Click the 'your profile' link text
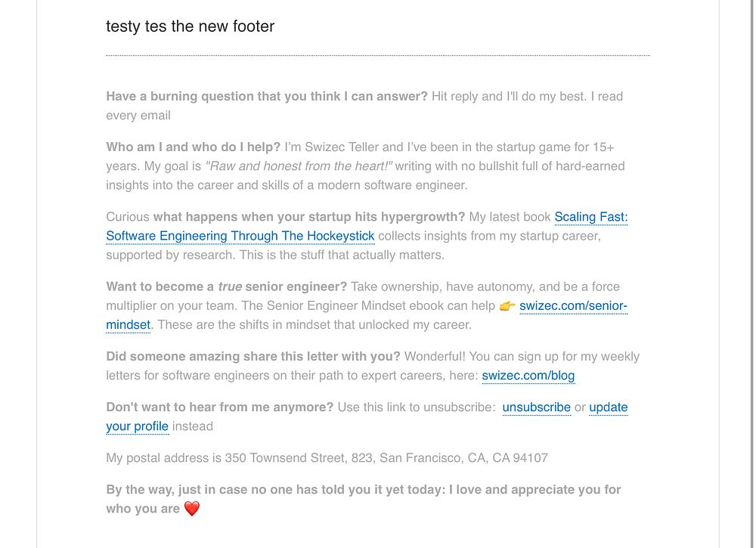 (x=138, y=426)
